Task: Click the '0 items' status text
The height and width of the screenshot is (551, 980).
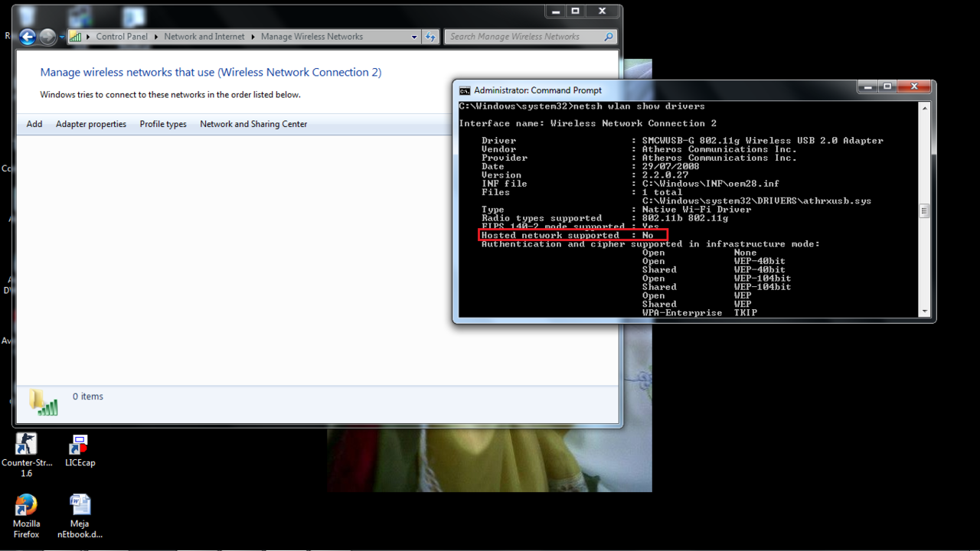Action: [88, 396]
